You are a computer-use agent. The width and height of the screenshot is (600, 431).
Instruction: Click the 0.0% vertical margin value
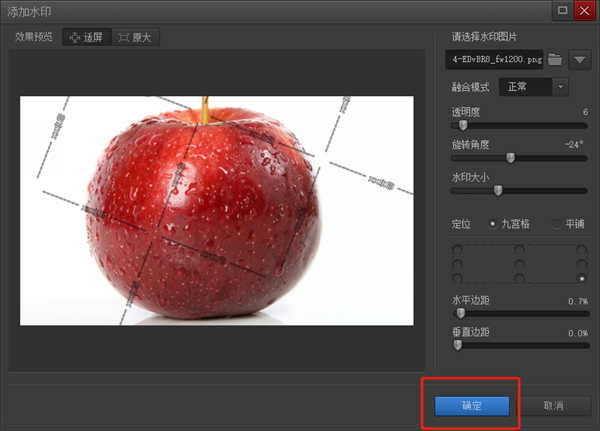point(578,333)
